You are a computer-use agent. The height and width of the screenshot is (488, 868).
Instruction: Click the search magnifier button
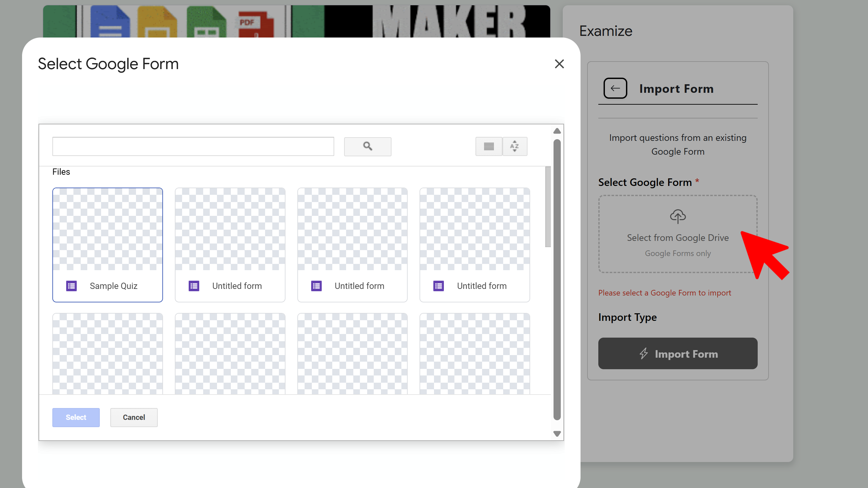click(x=367, y=146)
